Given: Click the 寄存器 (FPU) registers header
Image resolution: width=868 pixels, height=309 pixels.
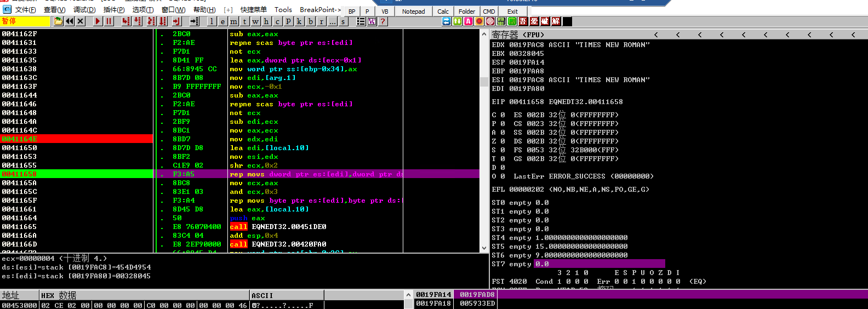Looking at the screenshot, I should [518, 35].
